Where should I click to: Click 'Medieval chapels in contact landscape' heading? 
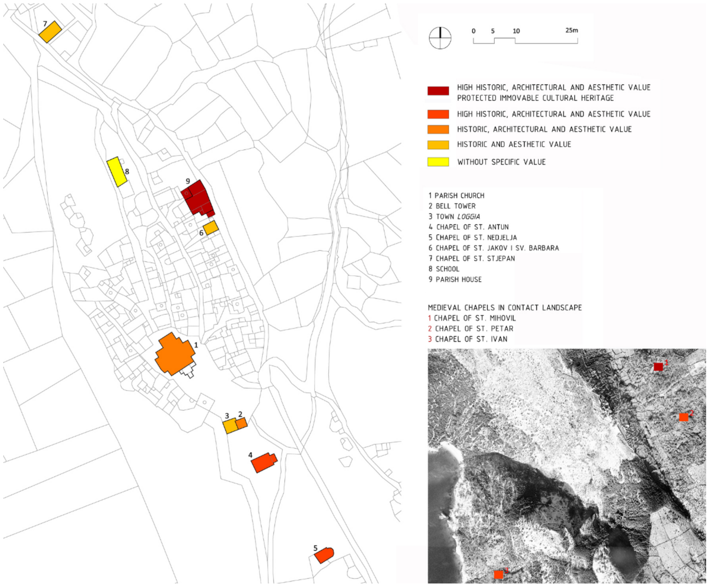pos(505,308)
